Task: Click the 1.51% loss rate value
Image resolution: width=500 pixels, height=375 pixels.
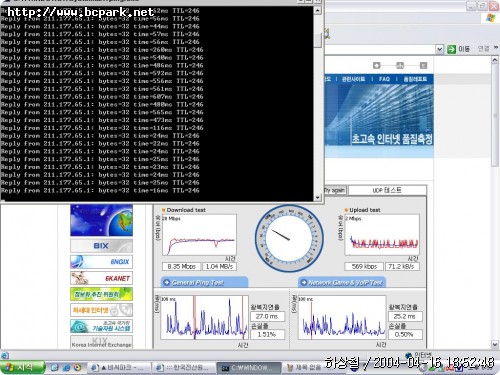Action: [x=267, y=334]
